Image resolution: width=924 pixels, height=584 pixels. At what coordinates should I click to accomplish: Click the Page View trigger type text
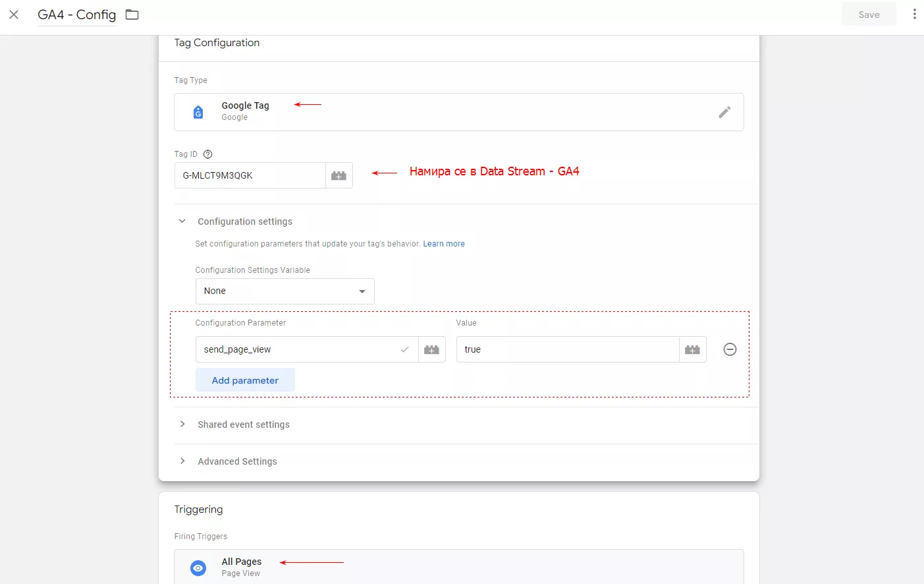[241, 573]
